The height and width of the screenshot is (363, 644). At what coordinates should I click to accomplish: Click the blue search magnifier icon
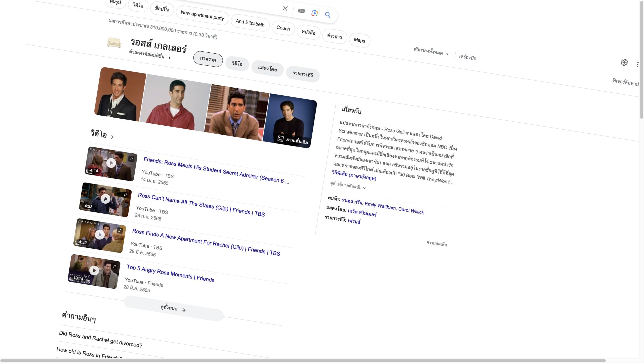[x=328, y=15]
